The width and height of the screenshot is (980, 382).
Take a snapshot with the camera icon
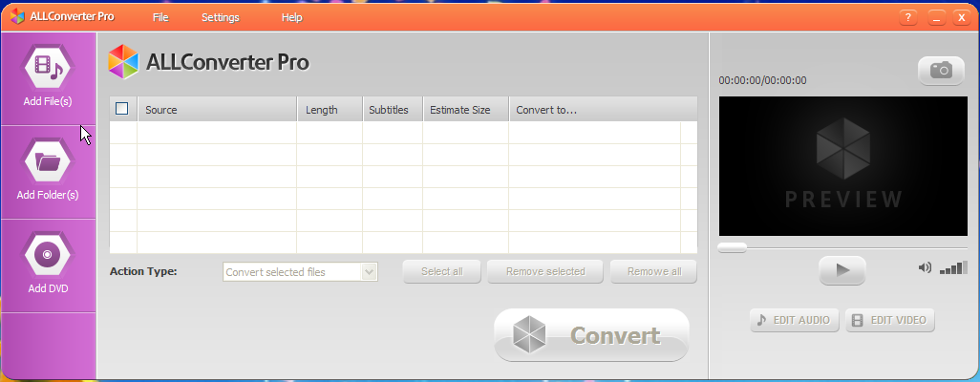tap(941, 71)
